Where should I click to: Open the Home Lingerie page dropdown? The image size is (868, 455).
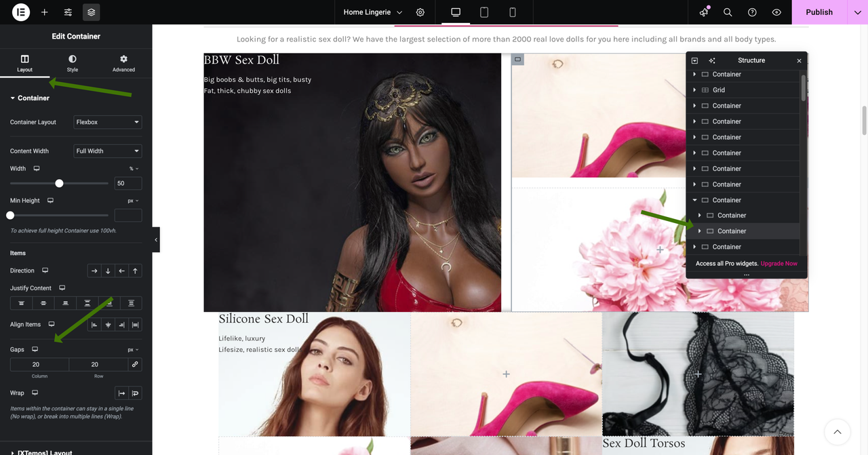coord(372,12)
